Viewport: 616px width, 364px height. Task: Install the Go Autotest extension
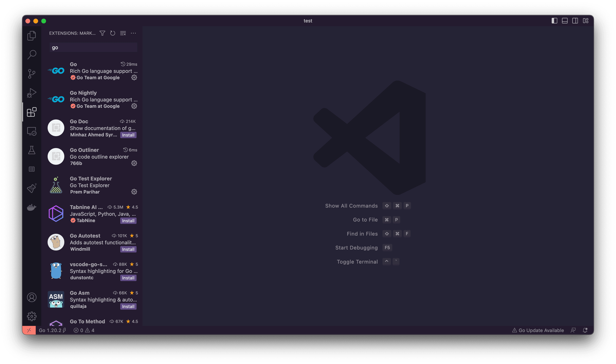[x=128, y=249]
